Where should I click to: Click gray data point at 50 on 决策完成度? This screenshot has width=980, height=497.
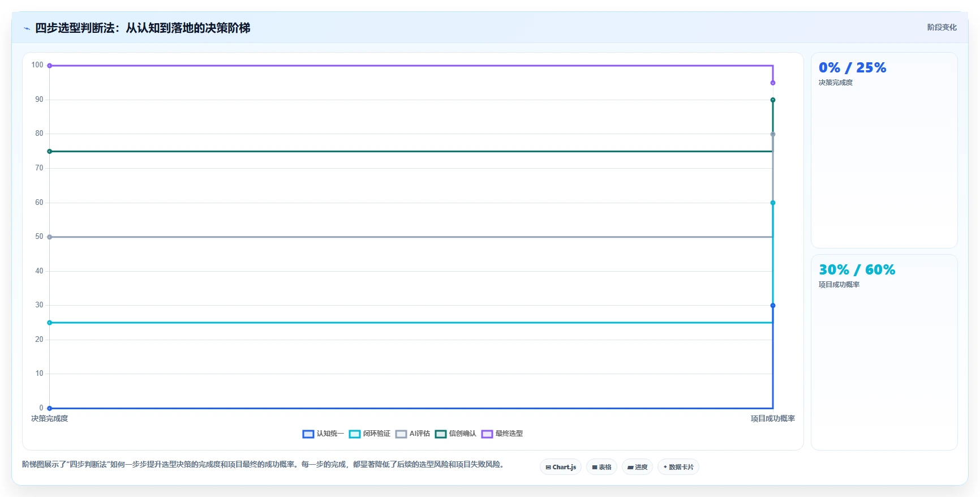50,237
